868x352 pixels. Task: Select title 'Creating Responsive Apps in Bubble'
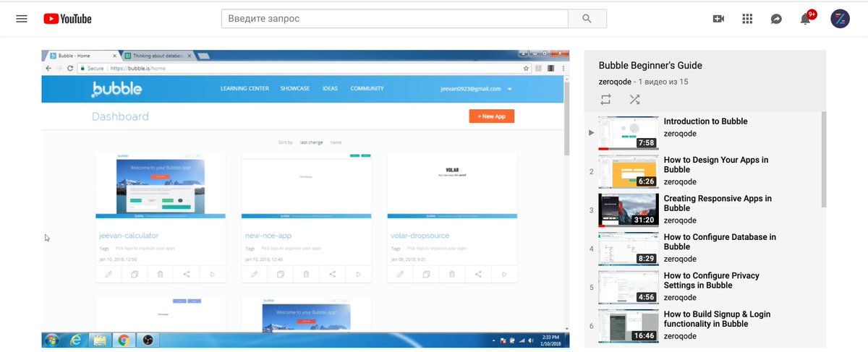(x=718, y=203)
